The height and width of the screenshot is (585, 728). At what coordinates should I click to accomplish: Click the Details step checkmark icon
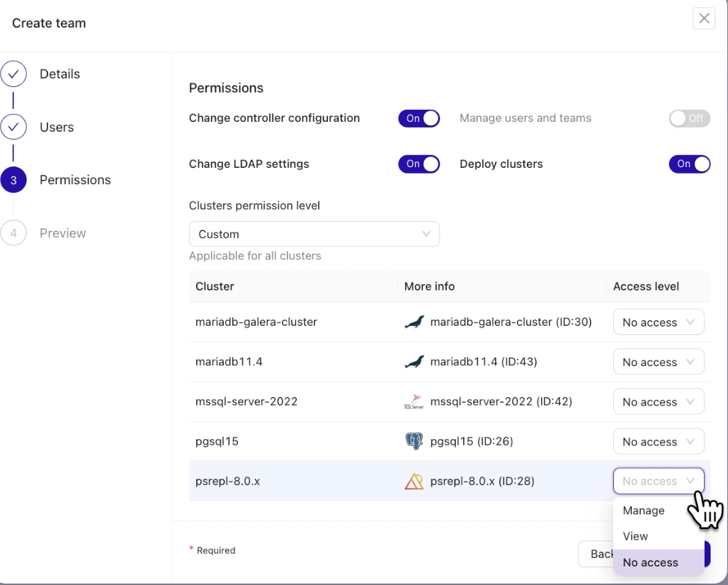(x=13, y=74)
